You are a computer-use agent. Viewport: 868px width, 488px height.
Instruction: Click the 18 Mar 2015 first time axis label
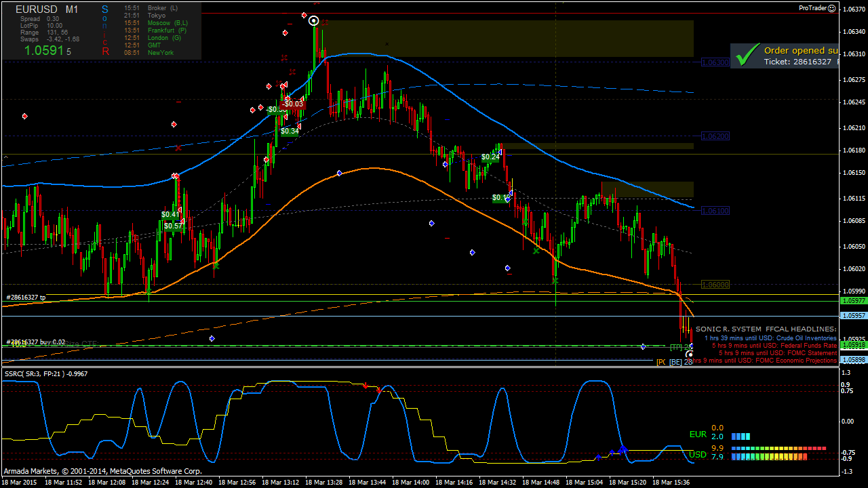pos(20,483)
